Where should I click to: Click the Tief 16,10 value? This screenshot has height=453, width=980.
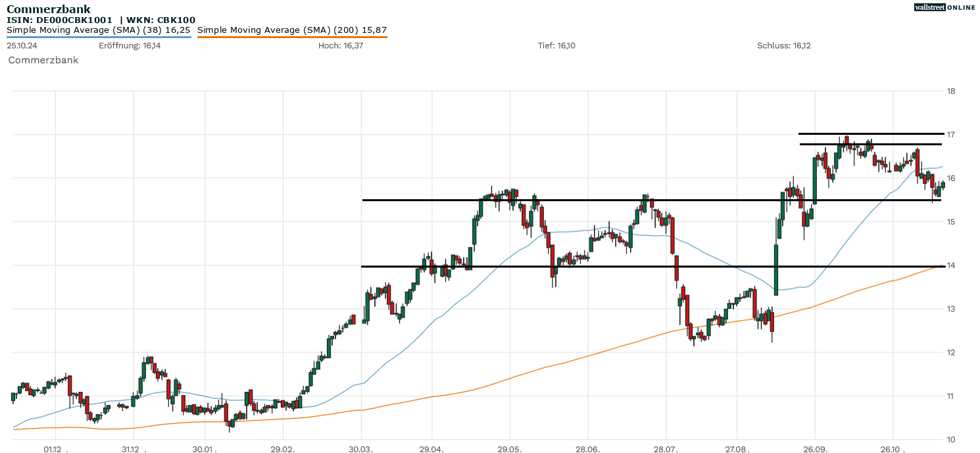pyautogui.click(x=556, y=46)
